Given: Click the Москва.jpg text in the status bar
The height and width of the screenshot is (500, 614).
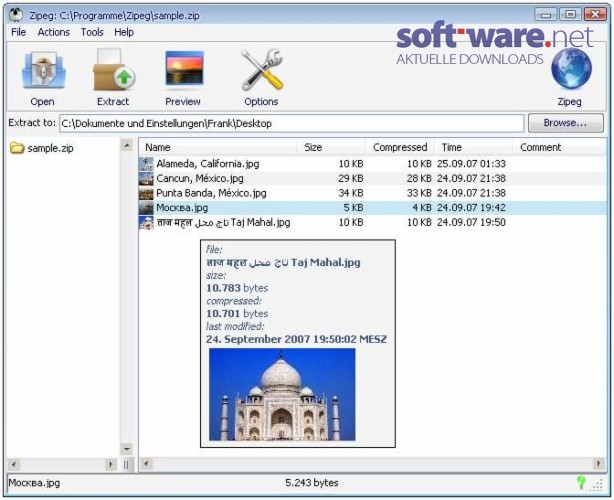Looking at the screenshot, I should 34,483.
